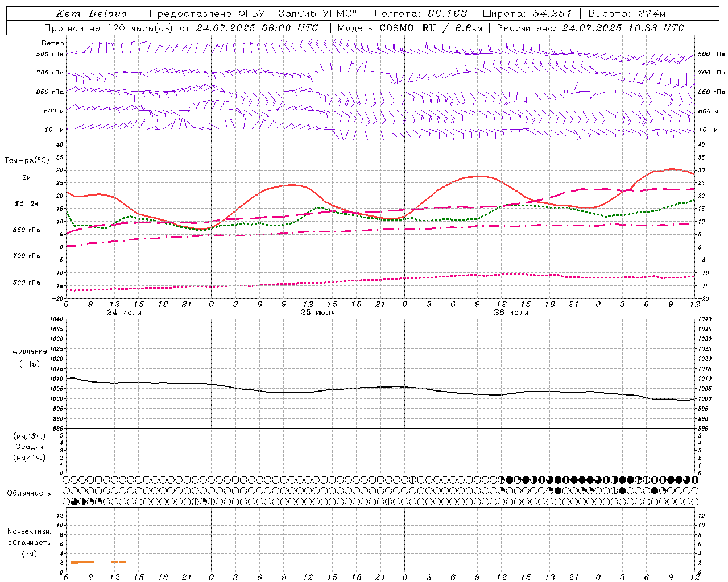Click the 25 июля date label
This screenshot has width=728, height=582.
pyautogui.click(x=317, y=313)
